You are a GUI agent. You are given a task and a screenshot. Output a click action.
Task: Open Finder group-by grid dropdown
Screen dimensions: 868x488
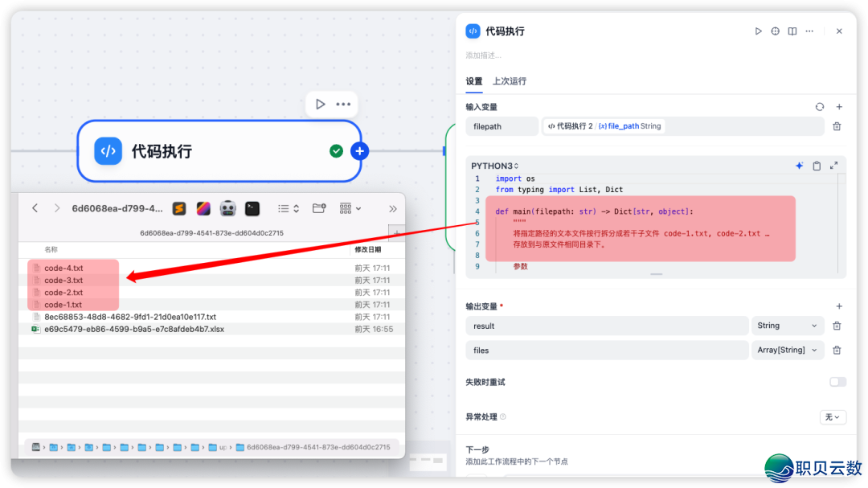coord(350,208)
